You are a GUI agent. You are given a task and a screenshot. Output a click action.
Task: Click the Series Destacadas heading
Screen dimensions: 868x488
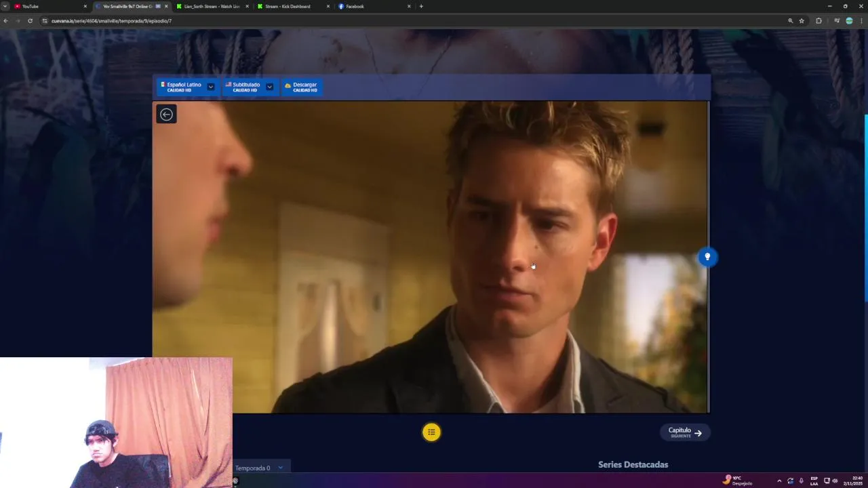click(x=633, y=464)
